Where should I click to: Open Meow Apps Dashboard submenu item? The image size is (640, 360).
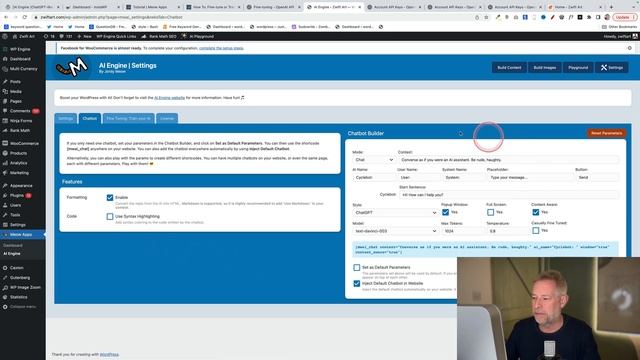point(13,245)
